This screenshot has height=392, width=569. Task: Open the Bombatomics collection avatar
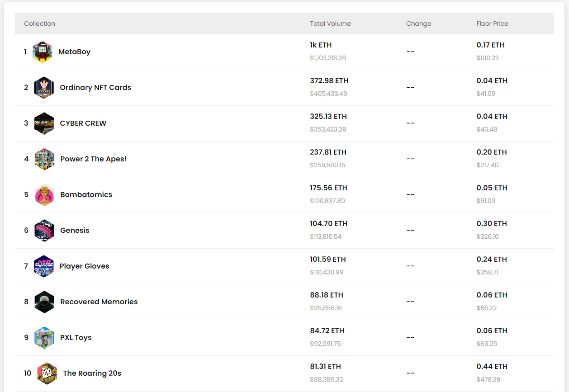(x=44, y=195)
